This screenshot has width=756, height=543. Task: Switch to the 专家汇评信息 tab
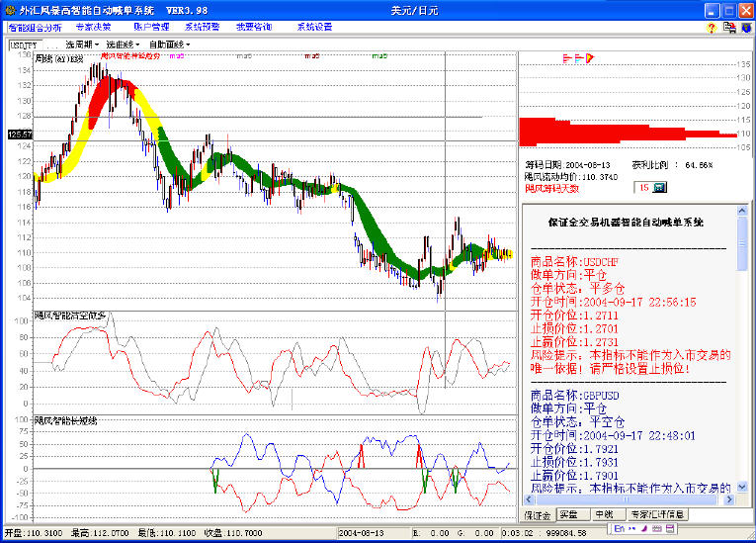[657, 515]
